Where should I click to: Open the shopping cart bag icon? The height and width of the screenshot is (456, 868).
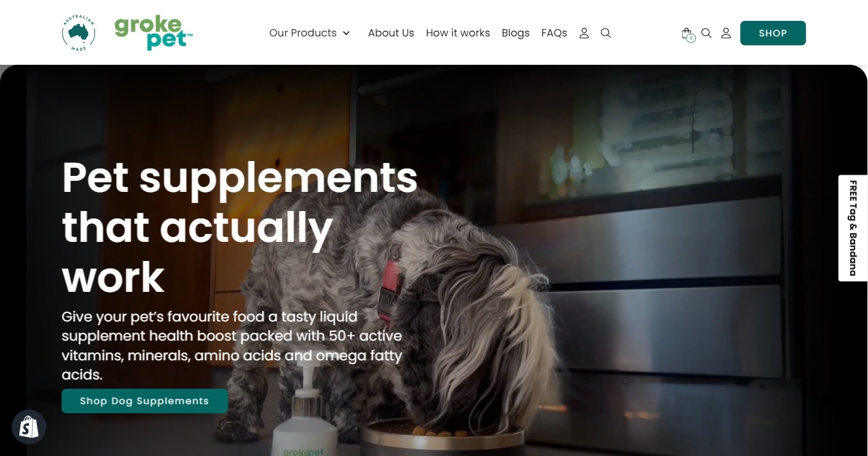(687, 33)
